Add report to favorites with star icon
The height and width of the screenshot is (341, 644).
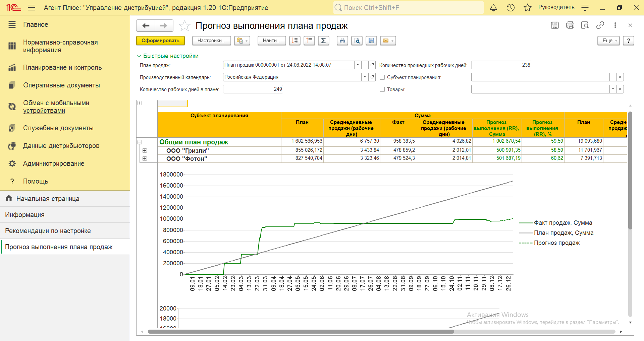tap(184, 26)
